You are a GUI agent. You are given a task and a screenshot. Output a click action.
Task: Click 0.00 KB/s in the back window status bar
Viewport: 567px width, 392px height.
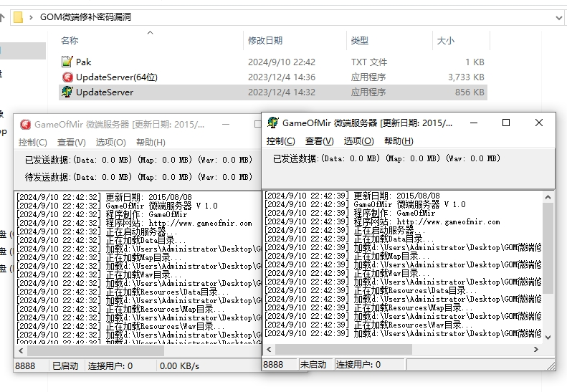[x=179, y=366]
